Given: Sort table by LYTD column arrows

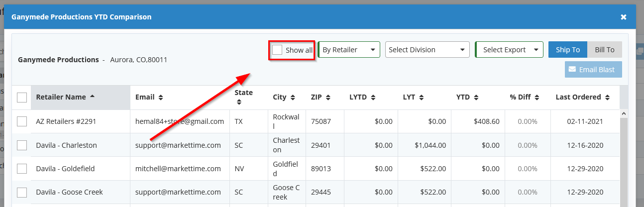Looking at the screenshot, I should click(x=373, y=98).
